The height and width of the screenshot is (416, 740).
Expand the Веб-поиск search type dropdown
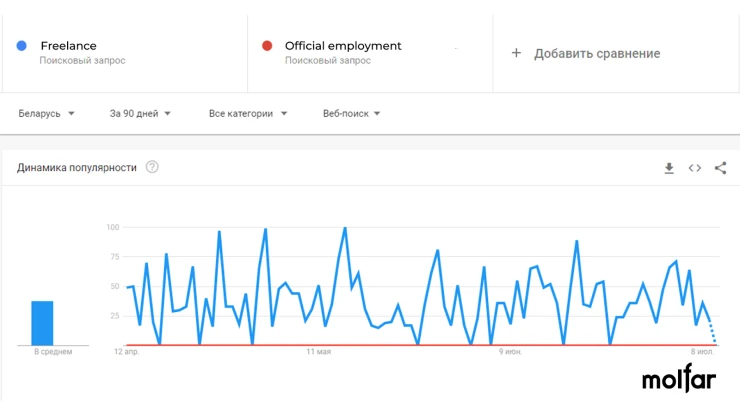[x=352, y=114]
